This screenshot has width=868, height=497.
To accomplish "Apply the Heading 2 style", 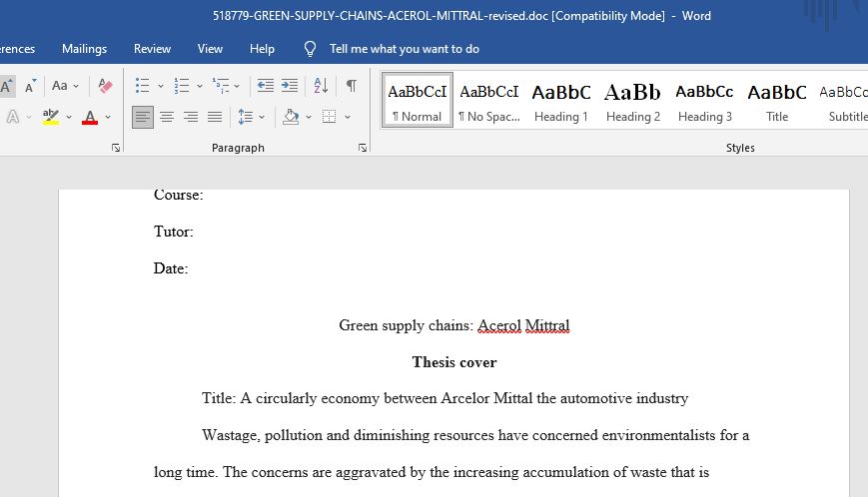I will pos(632,101).
